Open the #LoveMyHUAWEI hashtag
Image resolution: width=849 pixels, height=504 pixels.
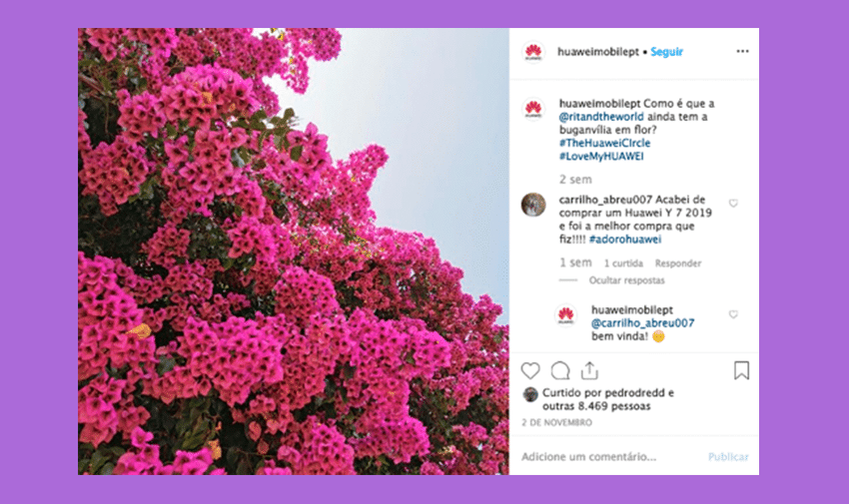pos(601,157)
